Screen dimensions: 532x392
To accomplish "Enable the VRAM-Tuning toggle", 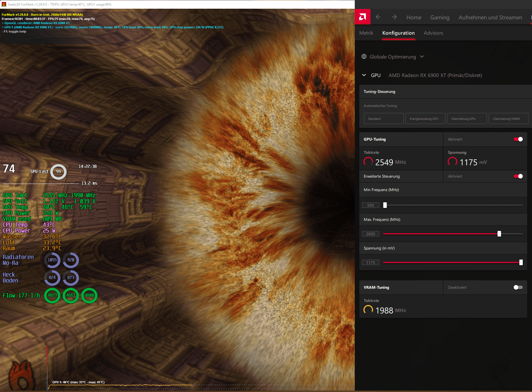I will [518, 287].
